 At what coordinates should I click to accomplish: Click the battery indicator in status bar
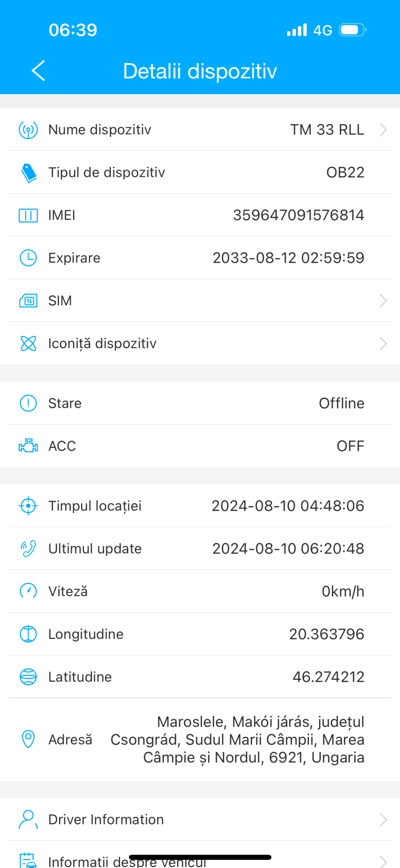coord(353,30)
